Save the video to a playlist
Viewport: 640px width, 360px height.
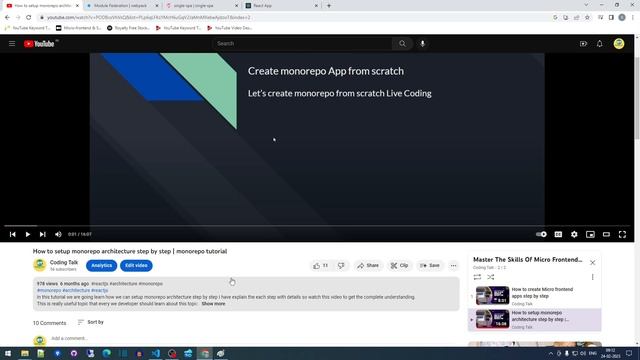430,266
